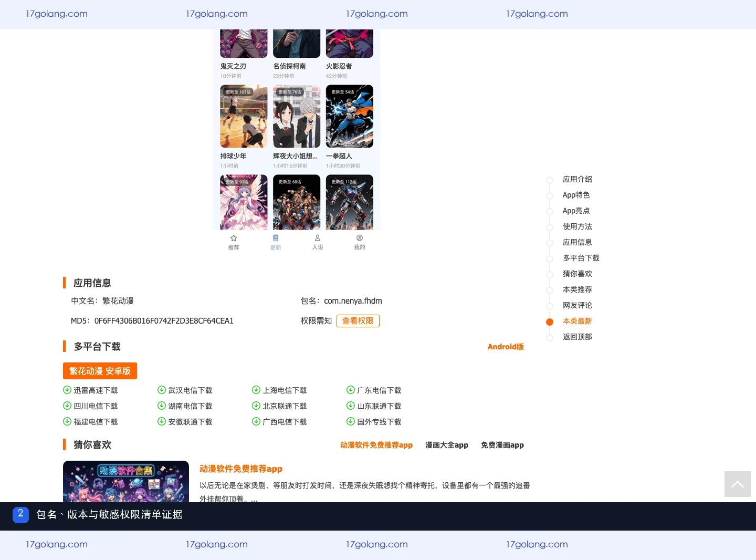Go to 应用信息 in the side navigation
Screen dimensions: 756x560
(x=577, y=242)
